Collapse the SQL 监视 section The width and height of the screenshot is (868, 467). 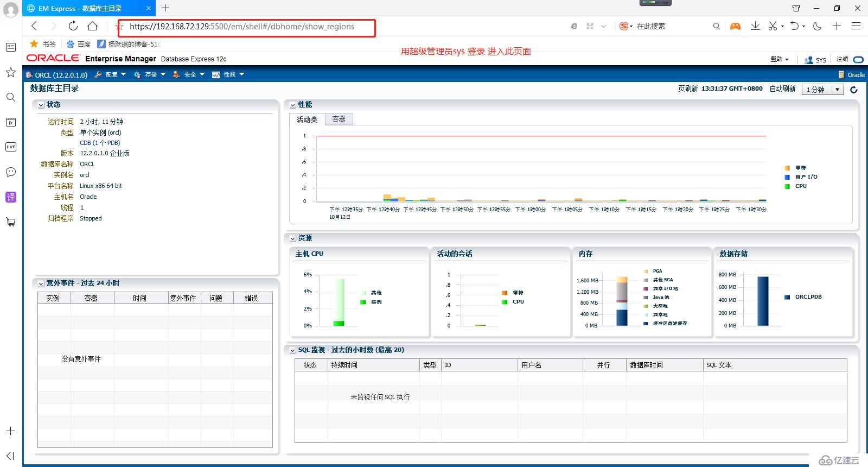(292, 350)
